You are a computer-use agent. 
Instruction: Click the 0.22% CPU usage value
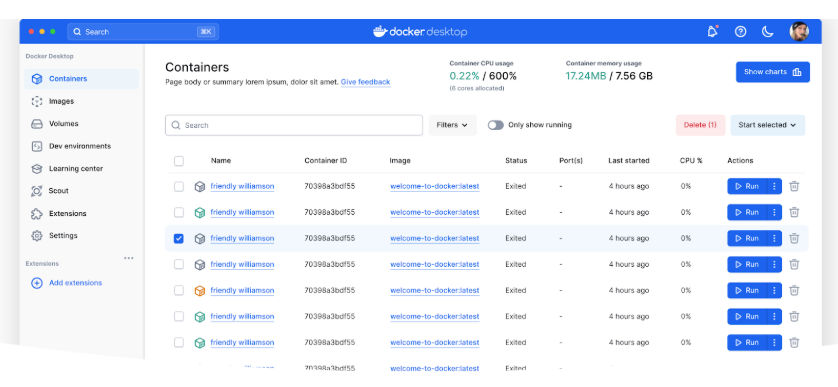point(464,76)
